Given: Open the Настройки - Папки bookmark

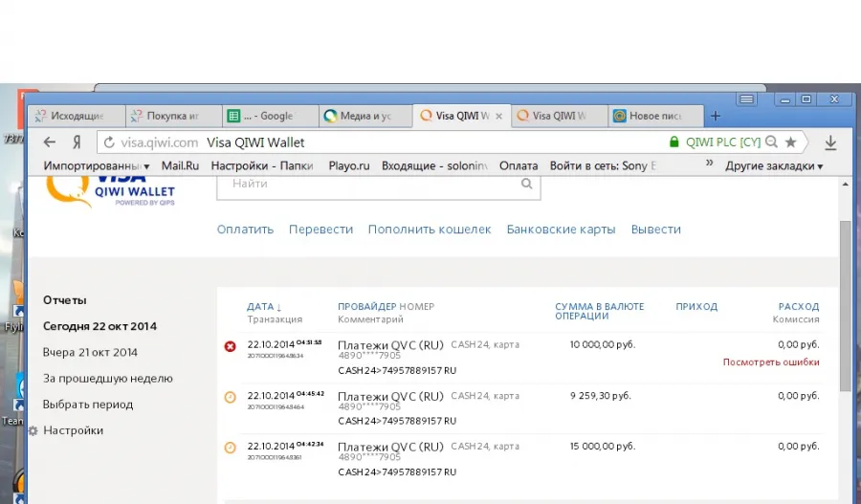Looking at the screenshot, I should [x=262, y=165].
